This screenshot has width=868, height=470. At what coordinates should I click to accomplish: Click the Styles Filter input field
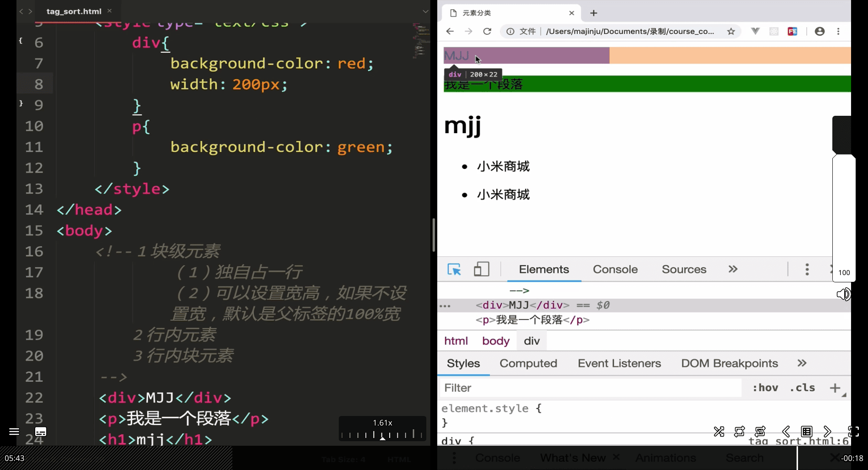[x=591, y=388]
